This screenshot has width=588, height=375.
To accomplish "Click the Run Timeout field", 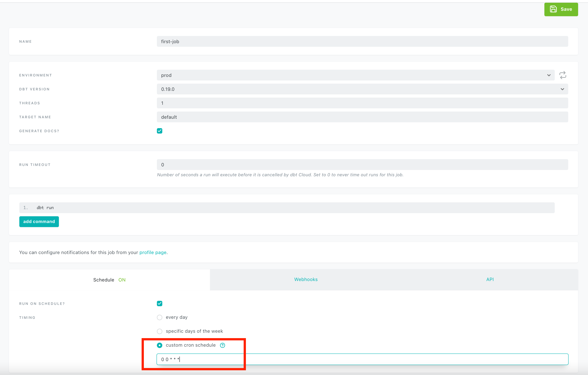I will [362, 165].
